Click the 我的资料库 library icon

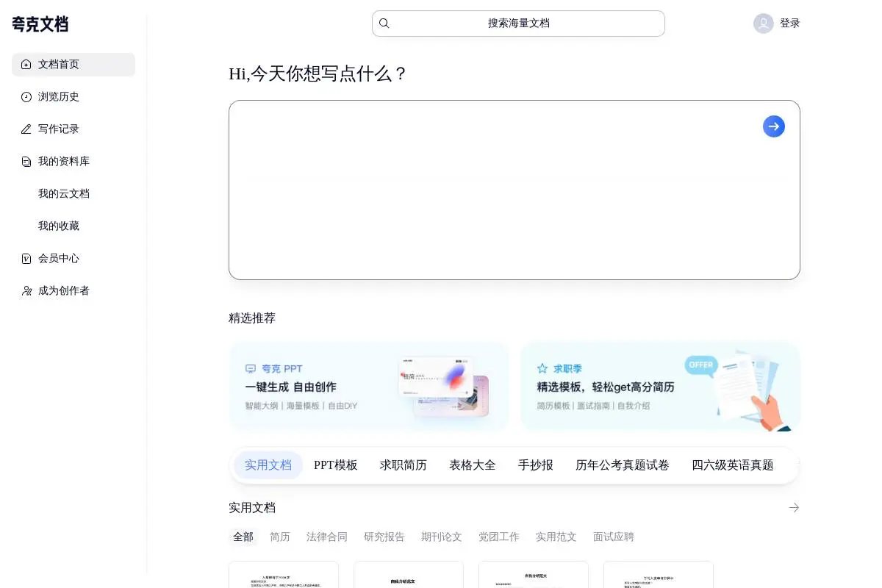click(26, 162)
